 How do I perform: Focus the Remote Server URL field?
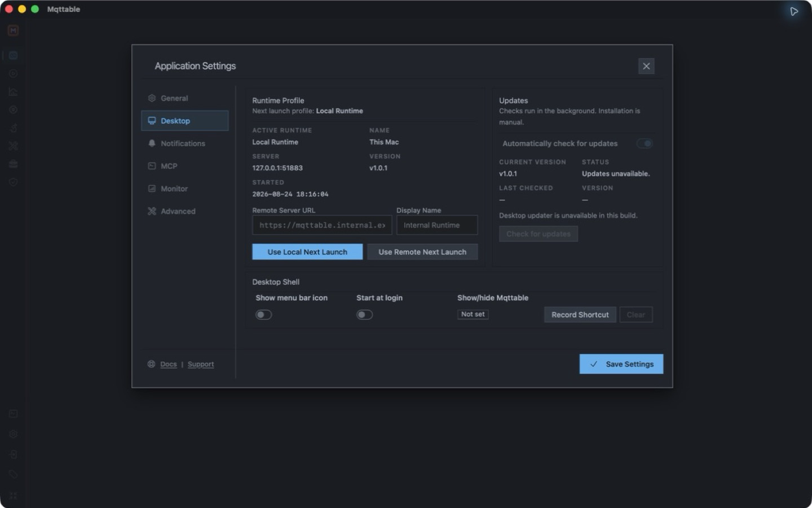322,225
